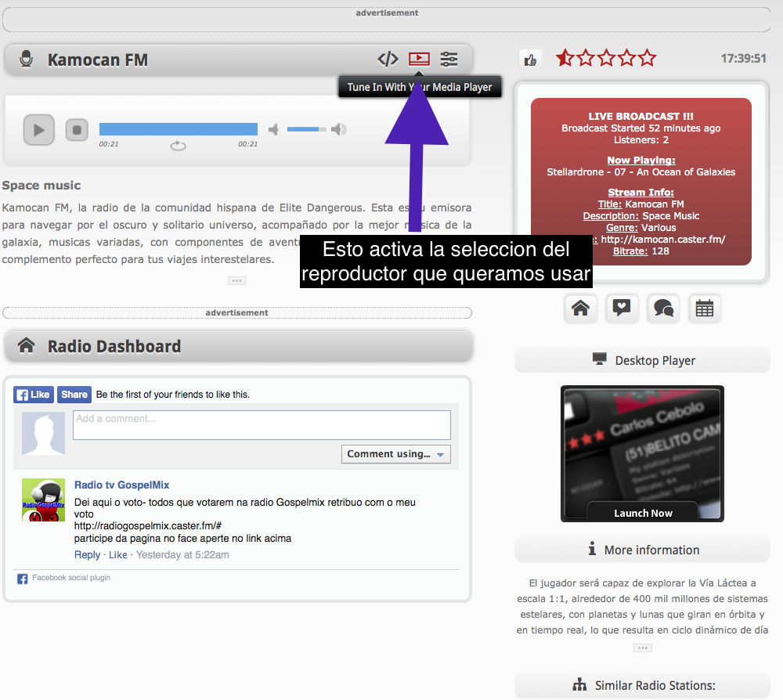Rate the station five stars

648,58
